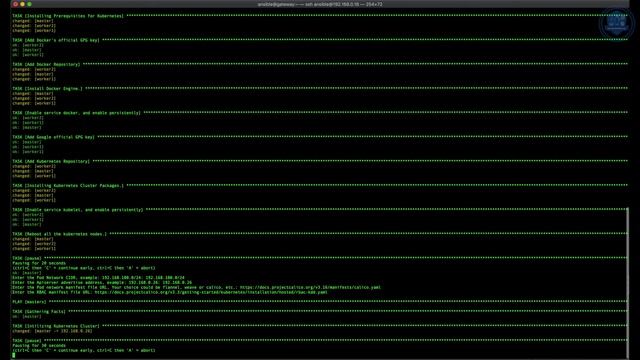640x360 pixels.
Task: Click 'Pausing for 20 seconds' line
Action: coord(39,263)
